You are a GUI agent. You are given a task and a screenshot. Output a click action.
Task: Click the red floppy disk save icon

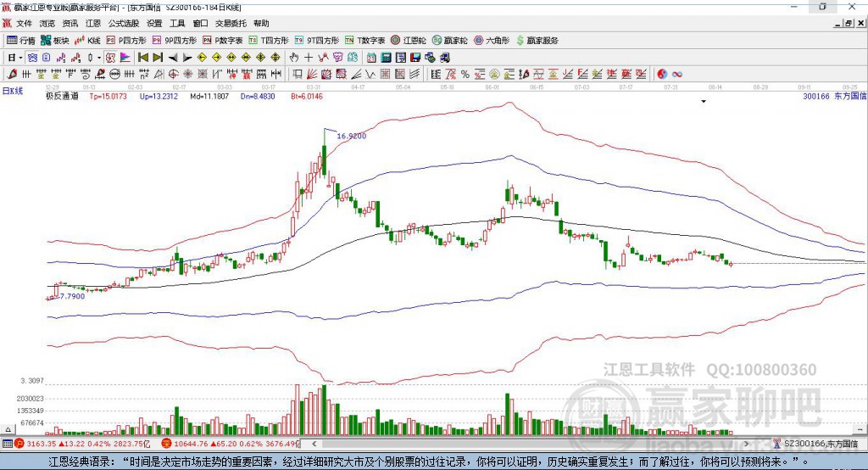[415, 58]
